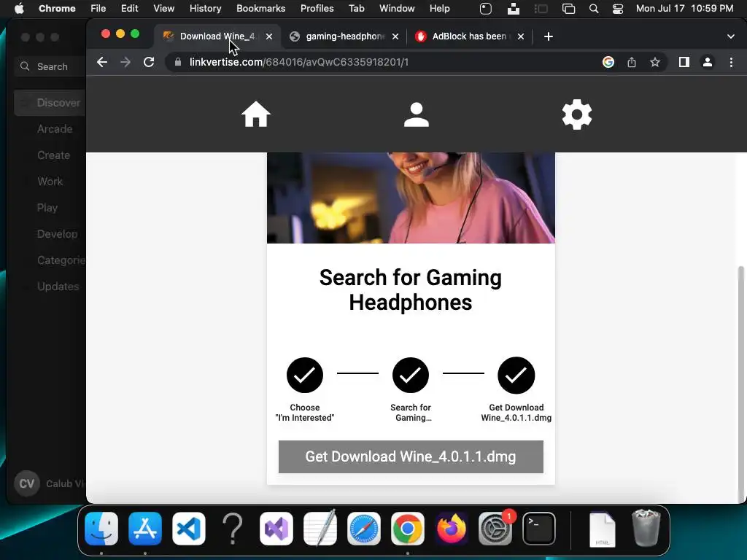The height and width of the screenshot is (560, 747).
Task: Open the Bookmarks menu
Action: (260, 9)
